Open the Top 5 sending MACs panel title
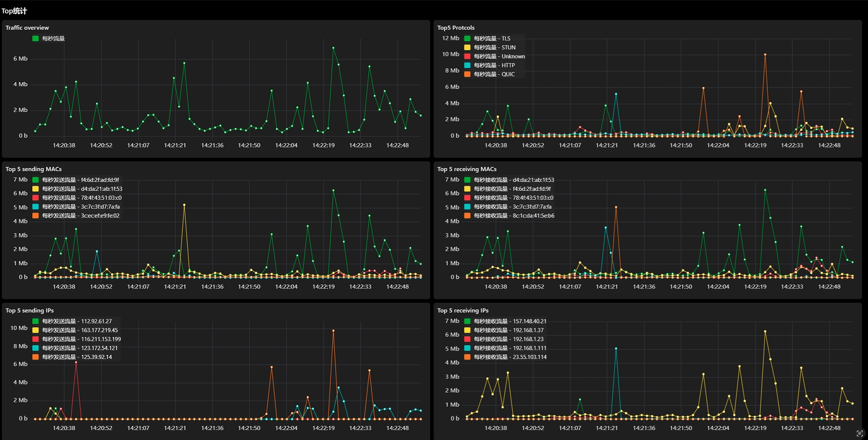868x440 pixels. click(33, 169)
